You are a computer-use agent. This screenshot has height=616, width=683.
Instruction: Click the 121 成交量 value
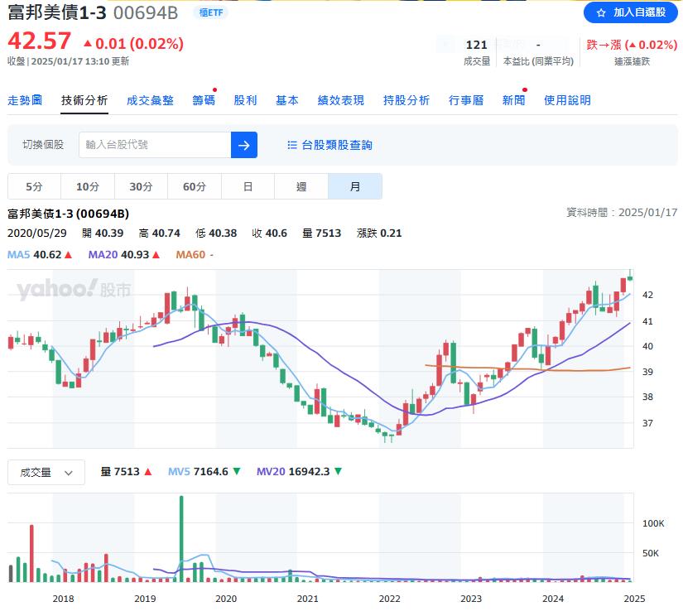tap(477, 45)
